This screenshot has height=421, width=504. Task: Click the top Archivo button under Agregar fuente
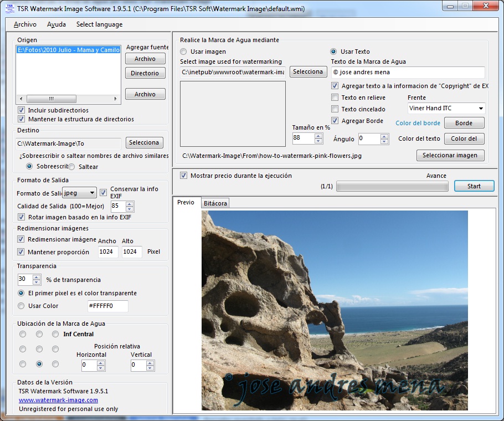coord(145,59)
